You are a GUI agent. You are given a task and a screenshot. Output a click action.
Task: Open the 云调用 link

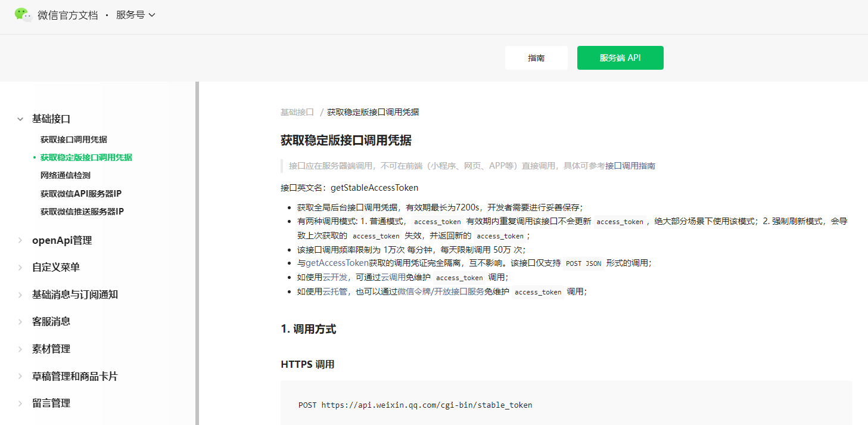point(393,277)
